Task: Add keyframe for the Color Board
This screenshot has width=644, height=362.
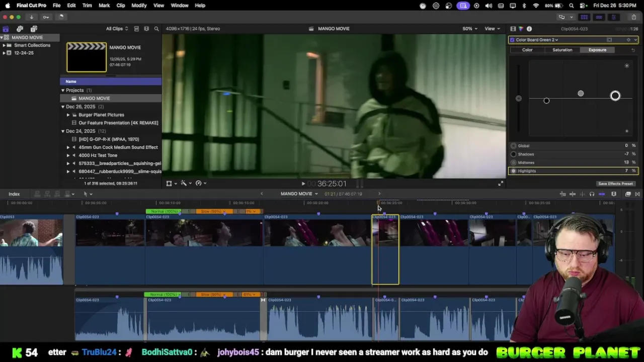Action: (x=628, y=40)
